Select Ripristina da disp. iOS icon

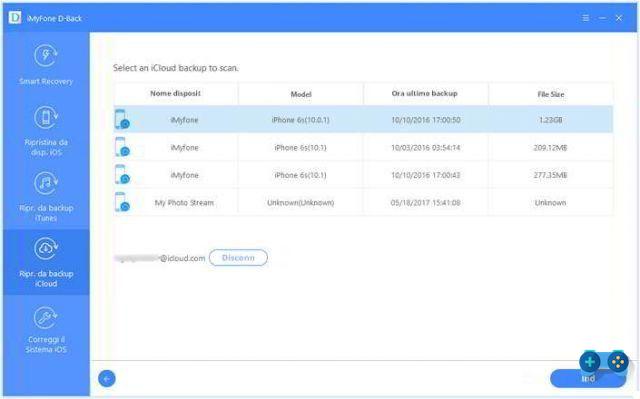[x=46, y=117]
